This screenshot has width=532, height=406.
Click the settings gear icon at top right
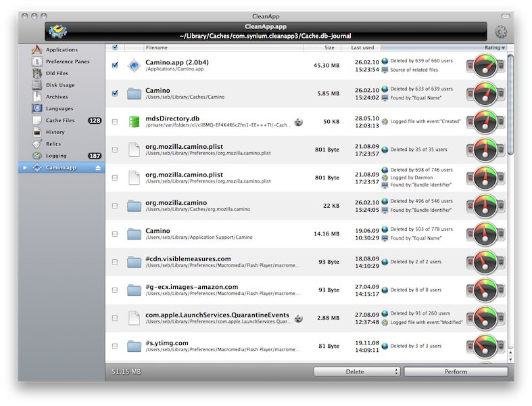500,32
